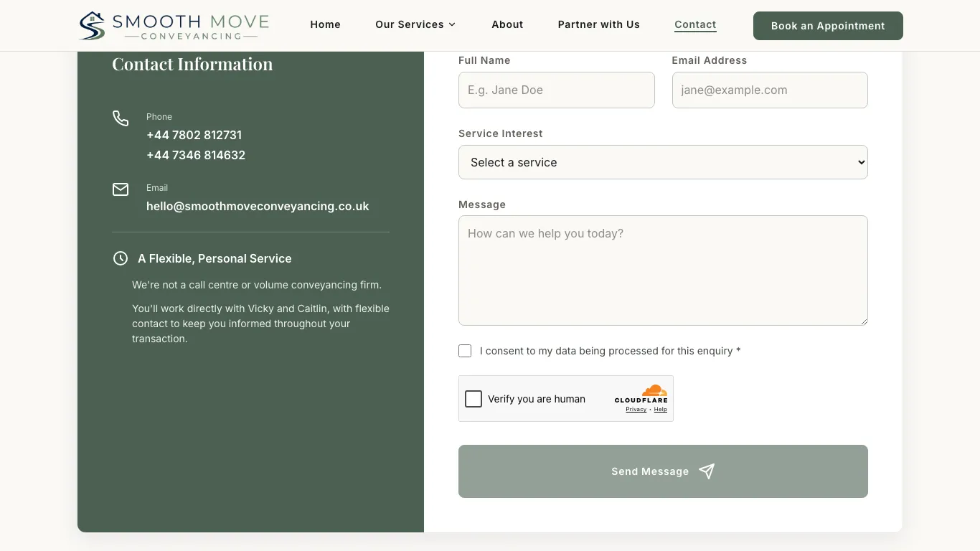Click the 'A Flexible, Personal Service' heading

click(215, 258)
